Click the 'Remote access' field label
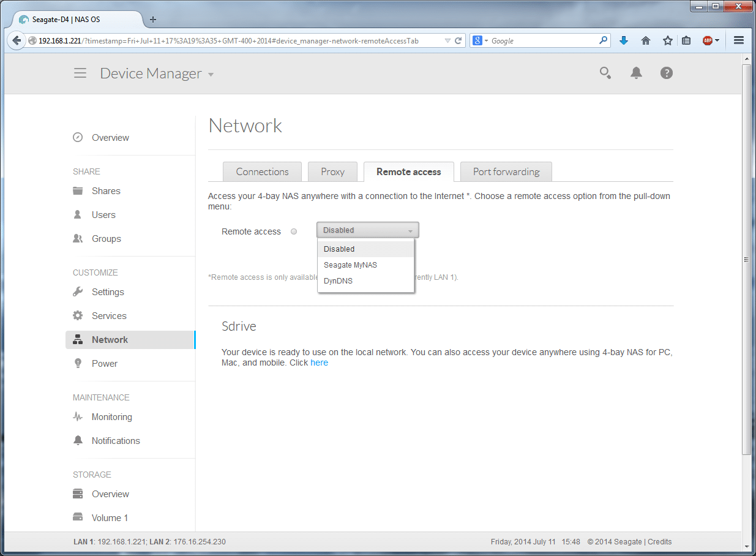The height and width of the screenshot is (556, 756). (x=251, y=231)
